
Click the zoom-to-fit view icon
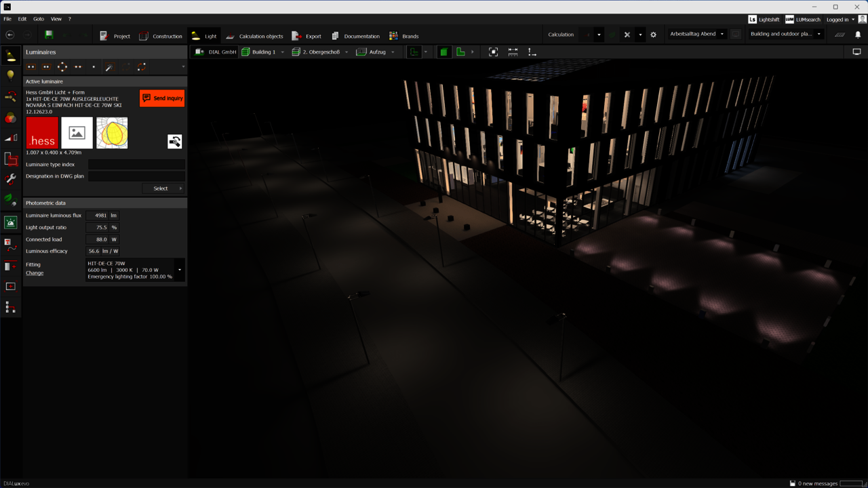tap(493, 52)
